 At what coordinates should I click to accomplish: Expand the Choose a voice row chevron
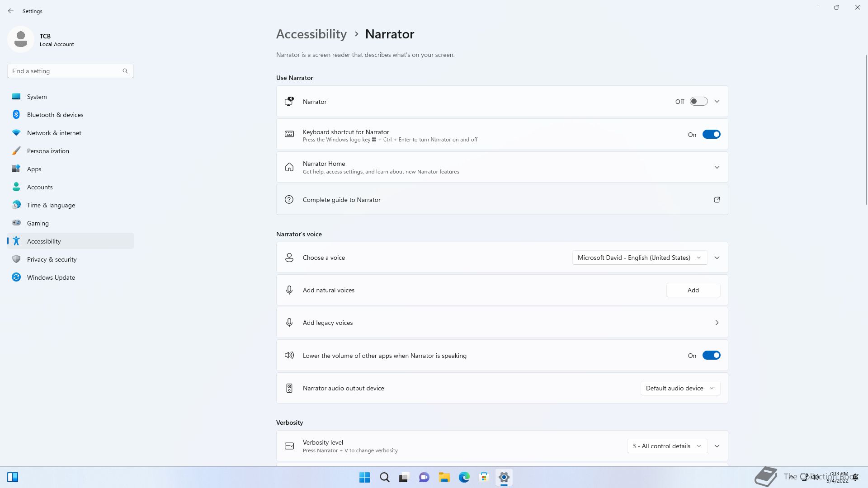coord(717,258)
